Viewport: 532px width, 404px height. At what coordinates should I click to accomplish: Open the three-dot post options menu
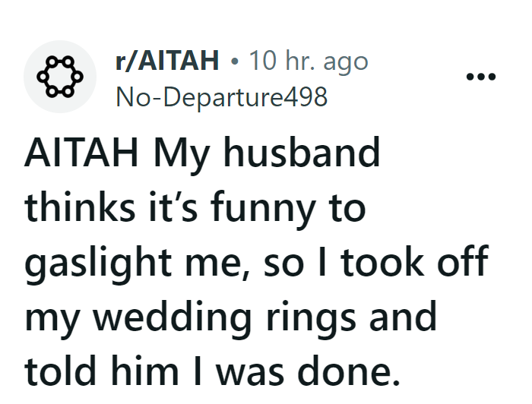pyautogui.click(x=481, y=77)
